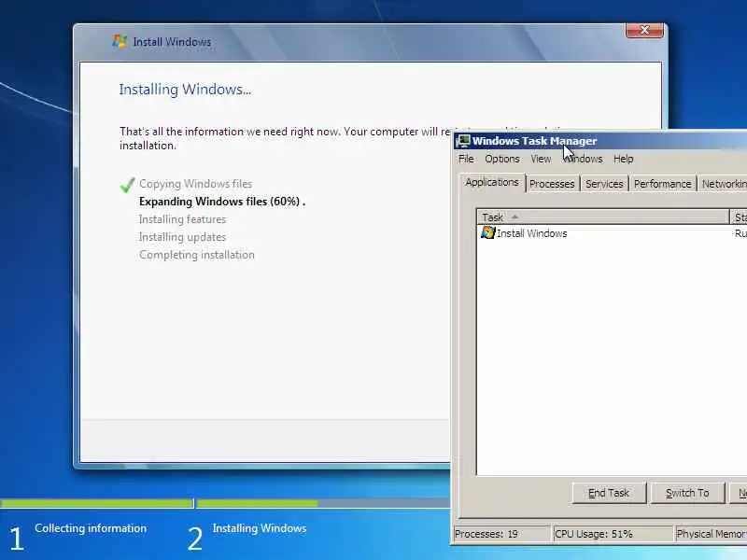Click the CPU Usage: 51% status entry

tap(613, 534)
